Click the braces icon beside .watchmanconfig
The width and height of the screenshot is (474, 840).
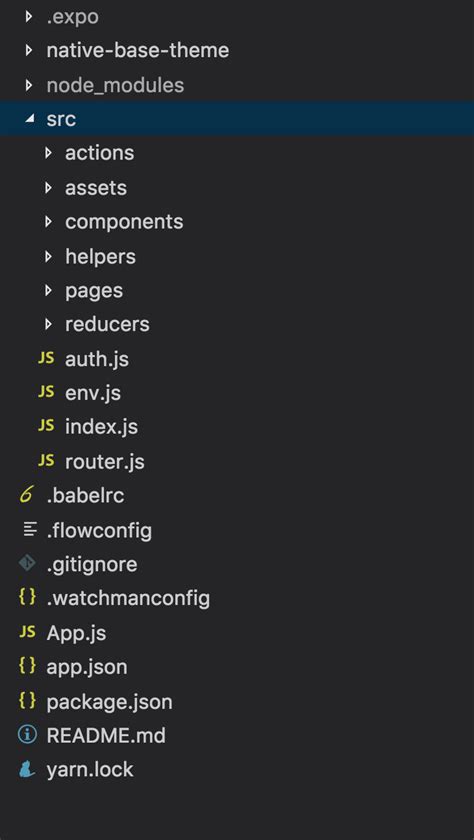pyautogui.click(x=27, y=598)
